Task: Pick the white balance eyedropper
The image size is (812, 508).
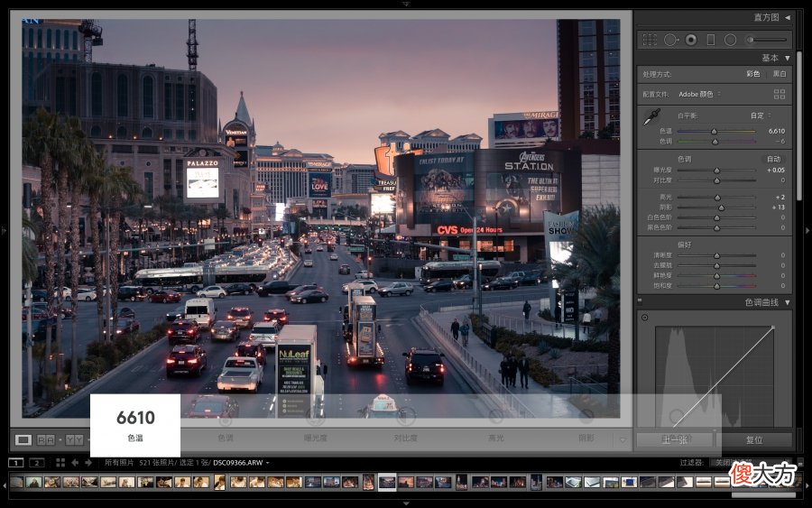Action: 651,117
